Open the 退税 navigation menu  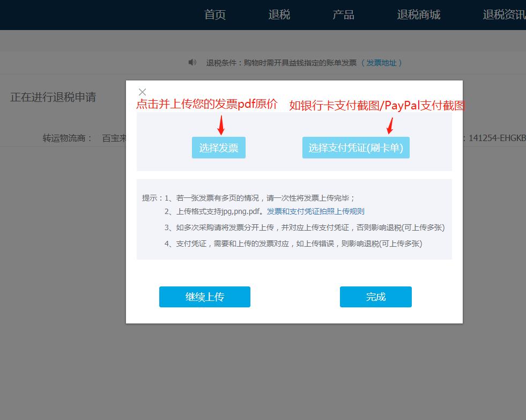(x=279, y=14)
